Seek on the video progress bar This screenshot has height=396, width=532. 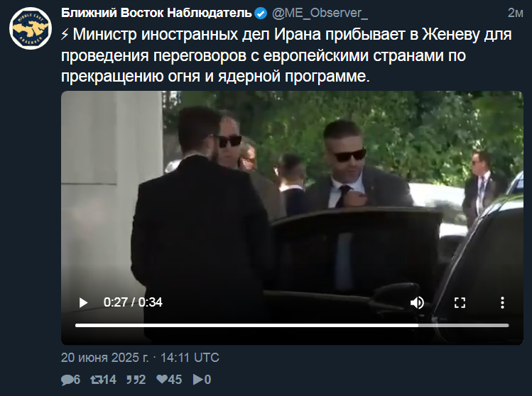292,326
